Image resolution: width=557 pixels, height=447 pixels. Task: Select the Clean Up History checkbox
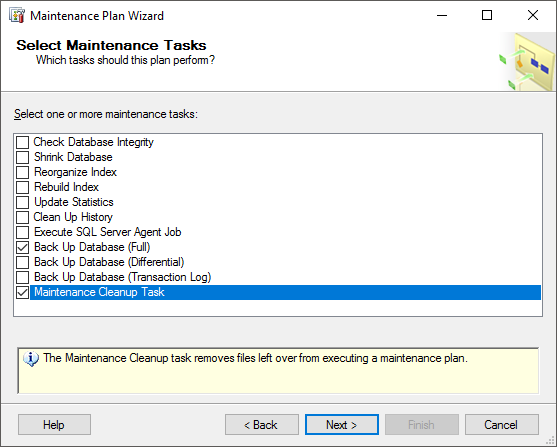(22, 217)
